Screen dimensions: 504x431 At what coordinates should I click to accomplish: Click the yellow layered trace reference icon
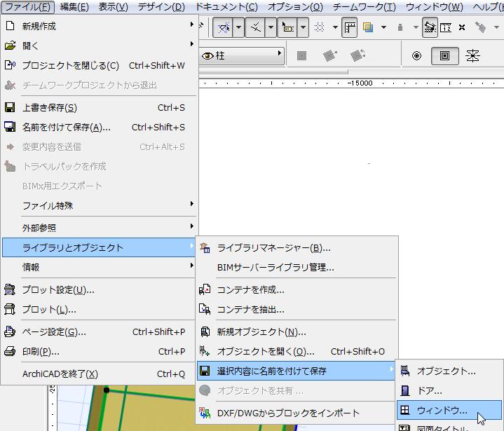(368, 27)
